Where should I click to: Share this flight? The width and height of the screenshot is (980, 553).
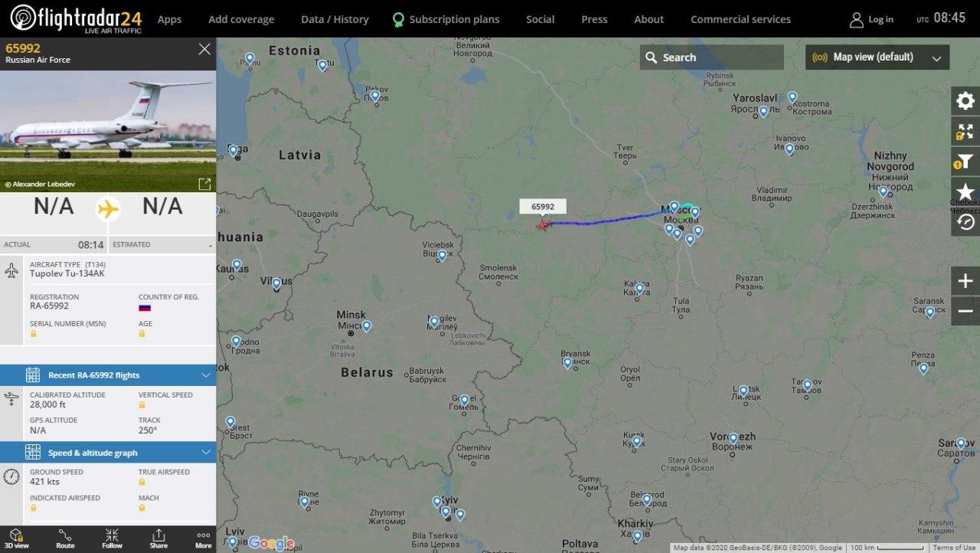tap(158, 539)
